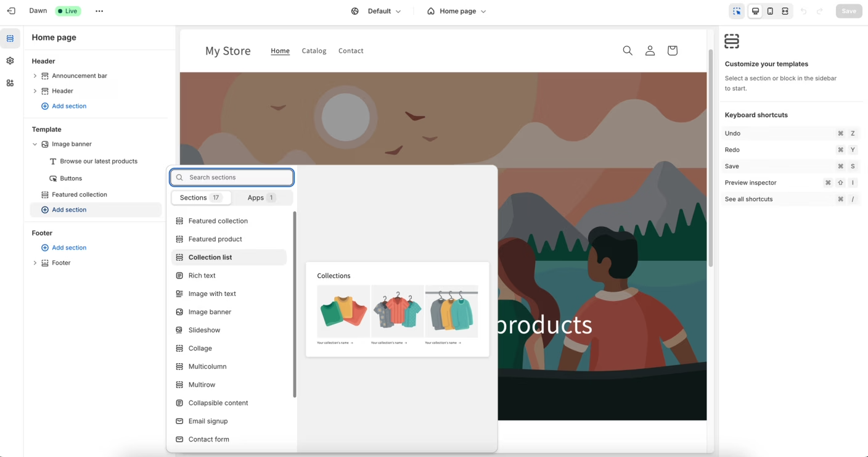Switch to fullscreen preview view
868x457 pixels.
(x=785, y=11)
